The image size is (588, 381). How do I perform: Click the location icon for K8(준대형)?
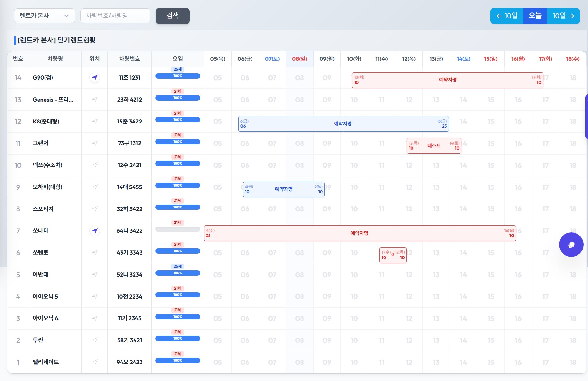tap(94, 122)
